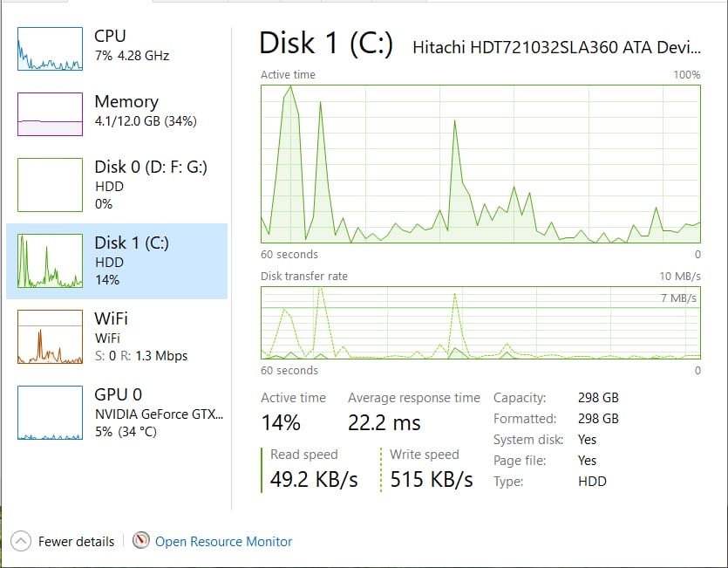728x568 pixels.
Task: Click the GPU 0 graph thumbnail
Action: [50, 413]
